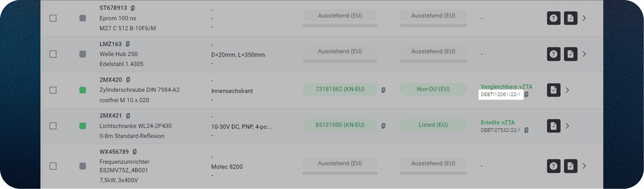The image size is (644, 189).
Task: Copy article number LMZ163
Action: click(x=128, y=44)
